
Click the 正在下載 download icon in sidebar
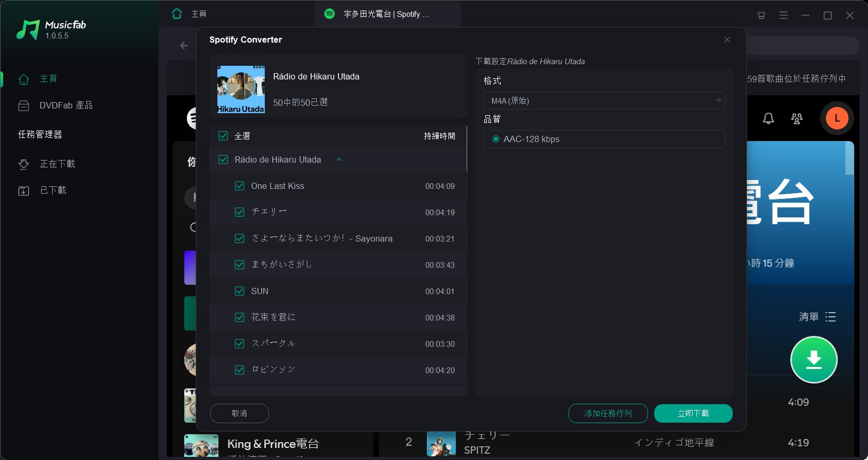(x=24, y=164)
